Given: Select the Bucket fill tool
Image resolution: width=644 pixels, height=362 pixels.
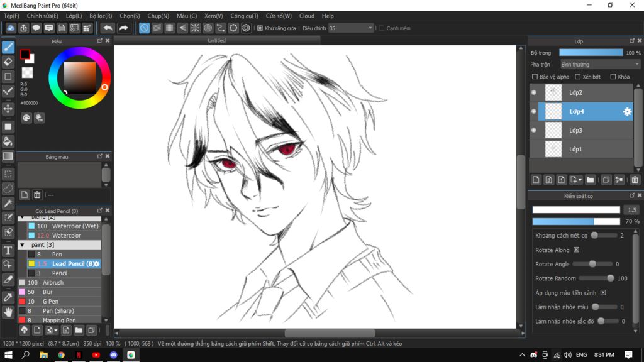Looking at the screenshot, I should (x=8, y=141).
